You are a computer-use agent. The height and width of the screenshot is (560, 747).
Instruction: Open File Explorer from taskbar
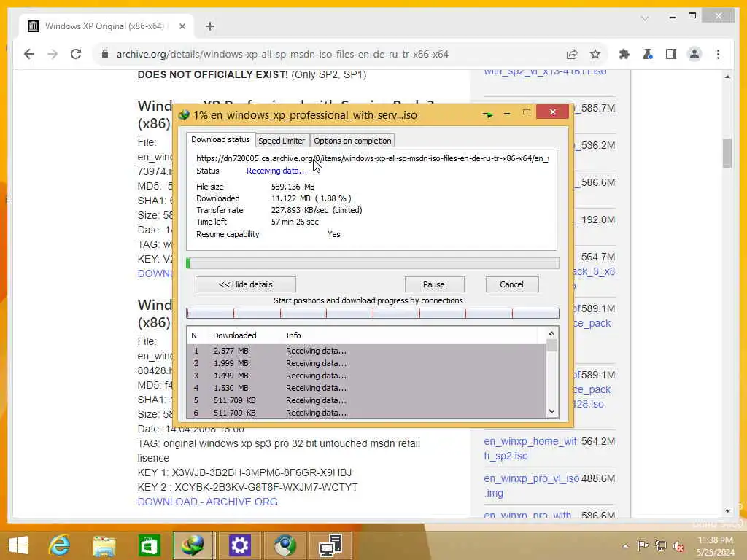(x=104, y=545)
